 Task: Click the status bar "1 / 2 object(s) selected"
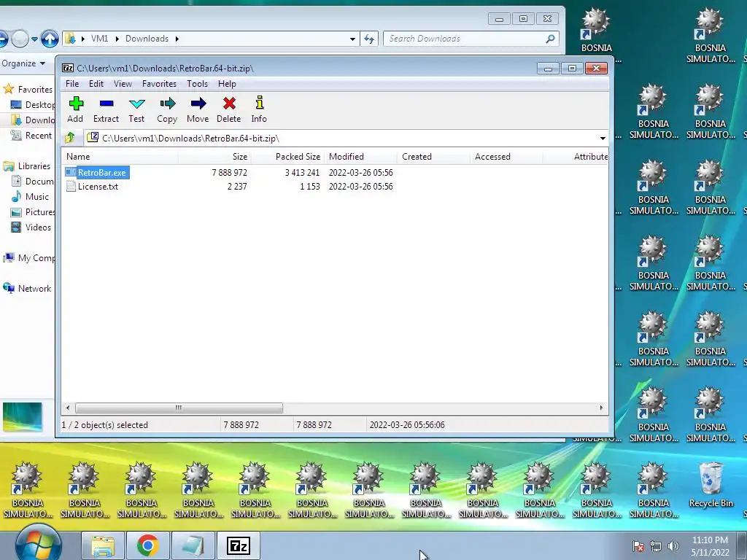(105, 425)
